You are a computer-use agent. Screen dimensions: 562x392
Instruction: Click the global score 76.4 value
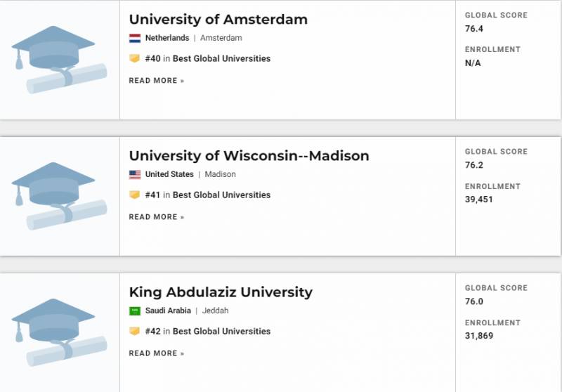[x=474, y=30]
